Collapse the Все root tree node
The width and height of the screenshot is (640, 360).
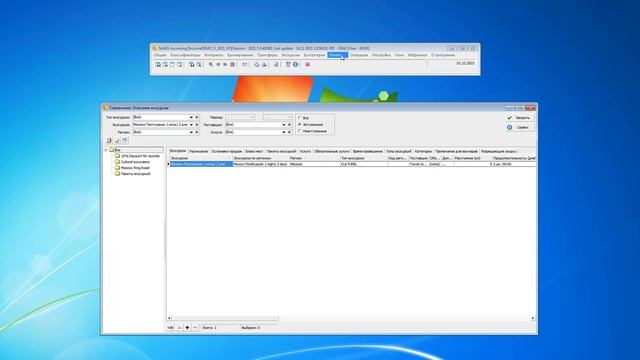tap(106, 150)
